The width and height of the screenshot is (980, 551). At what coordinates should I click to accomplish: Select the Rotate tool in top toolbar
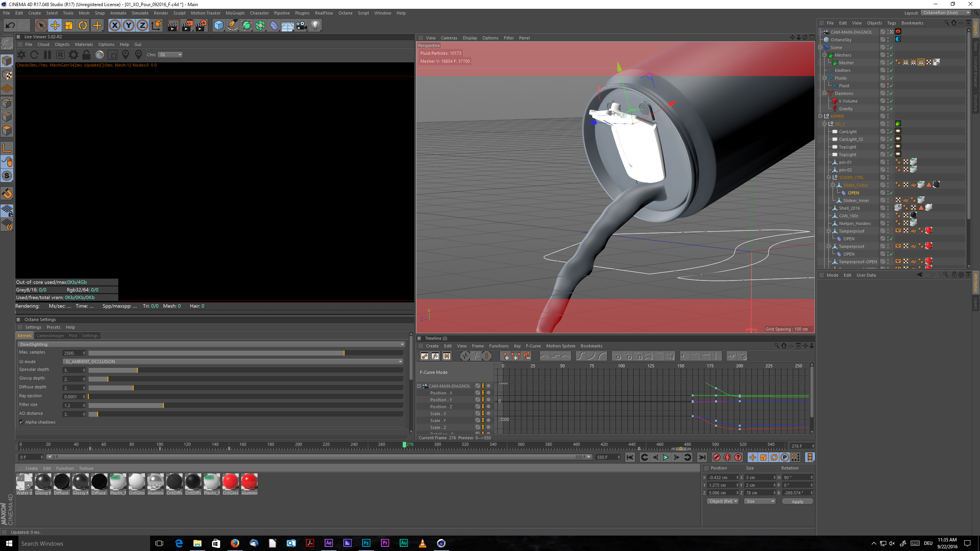83,26
